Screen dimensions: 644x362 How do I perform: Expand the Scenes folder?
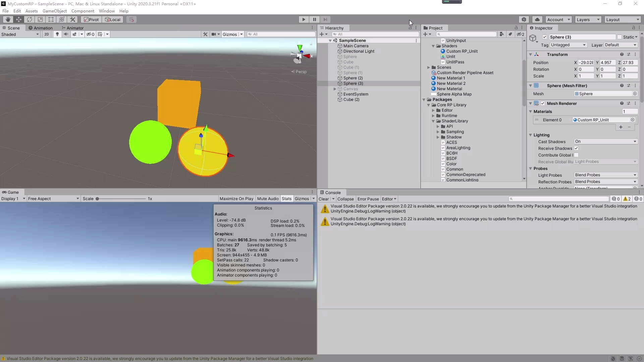pos(429,67)
